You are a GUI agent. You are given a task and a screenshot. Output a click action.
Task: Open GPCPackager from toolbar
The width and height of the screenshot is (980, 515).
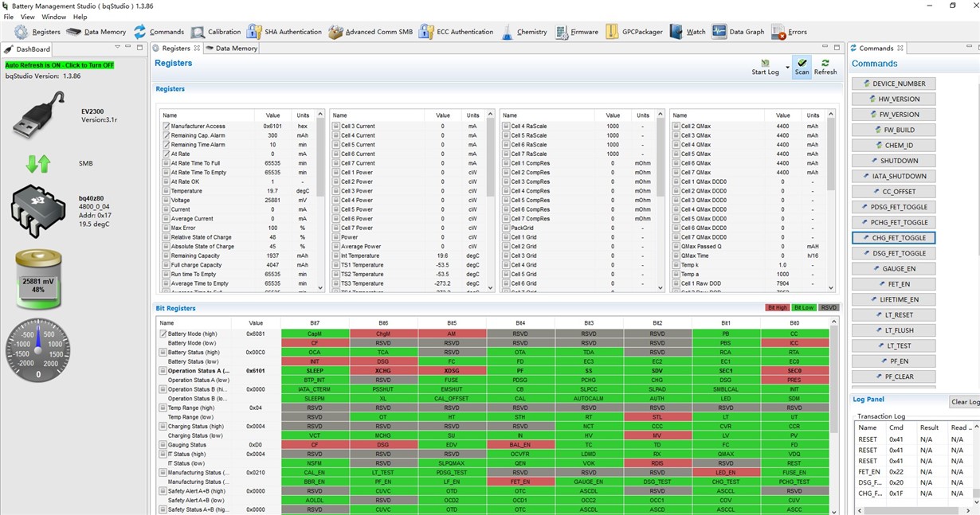tap(633, 32)
